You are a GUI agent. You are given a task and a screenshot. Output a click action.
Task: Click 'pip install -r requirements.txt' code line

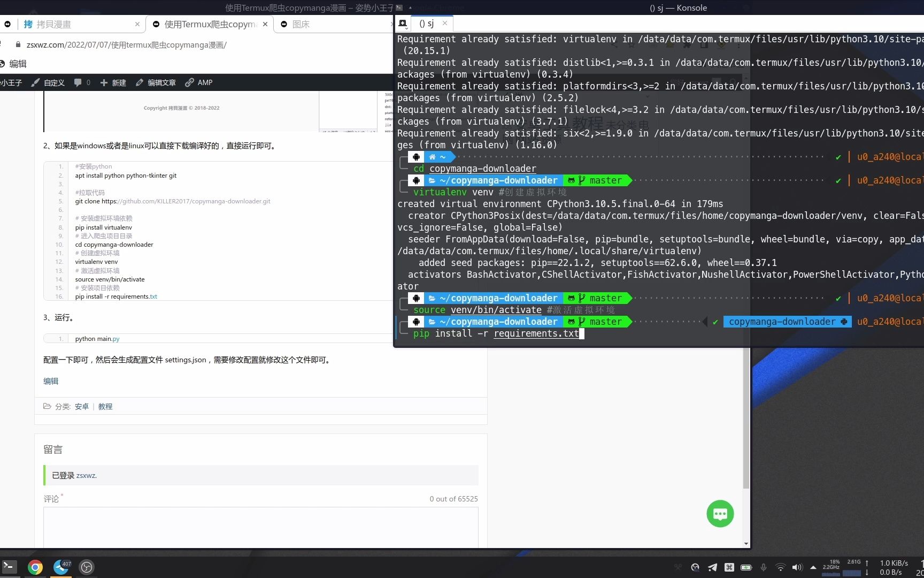(116, 296)
